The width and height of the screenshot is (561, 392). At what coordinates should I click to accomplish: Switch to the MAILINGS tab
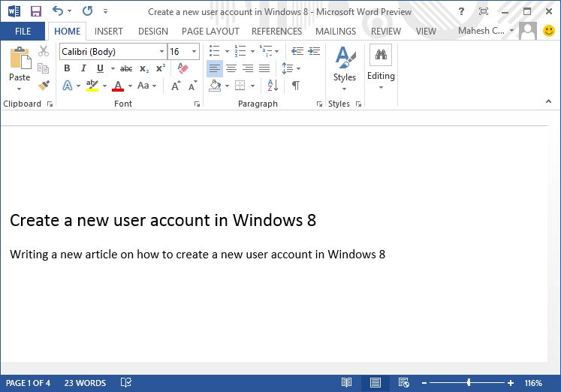click(336, 32)
